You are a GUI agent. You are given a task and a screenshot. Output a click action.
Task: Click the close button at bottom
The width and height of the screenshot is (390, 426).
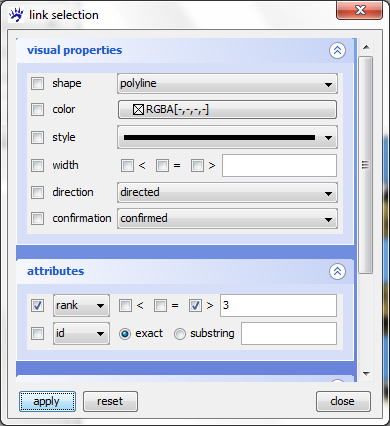tap(343, 401)
